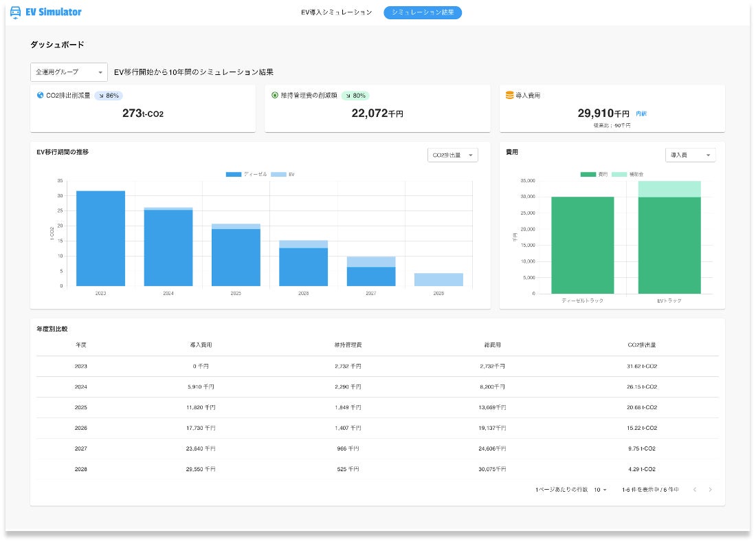Go to previous table page arrow
Viewport: 756px width, 542px height.
click(695, 490)
